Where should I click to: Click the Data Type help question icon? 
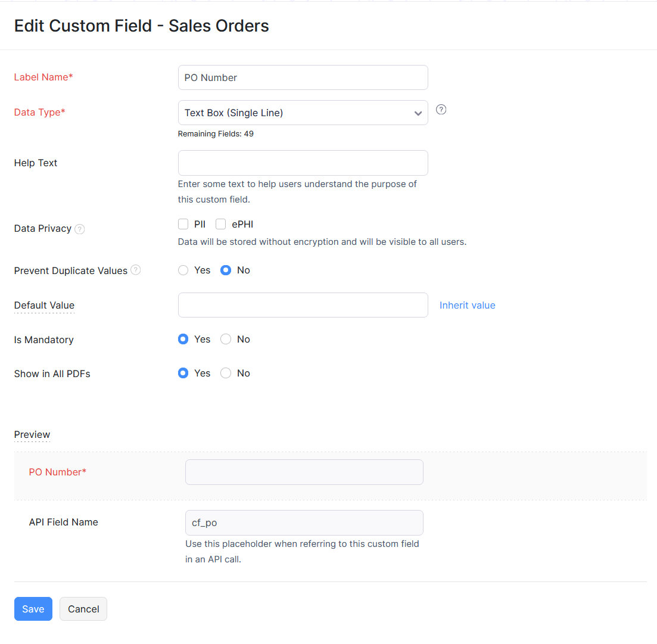tap(441, 110)
